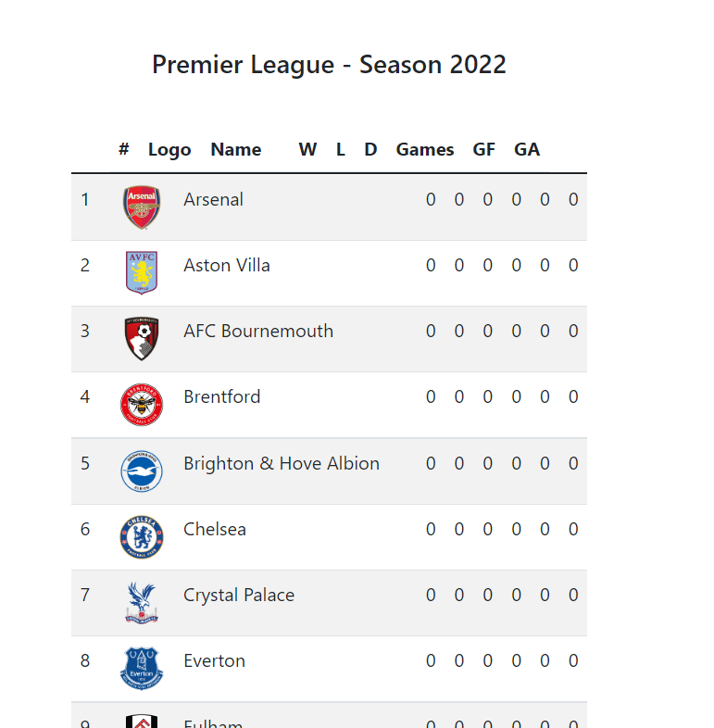Viewport: 714px width, 728px height.
Task: Click the GA column header
Action: (527, 149)
